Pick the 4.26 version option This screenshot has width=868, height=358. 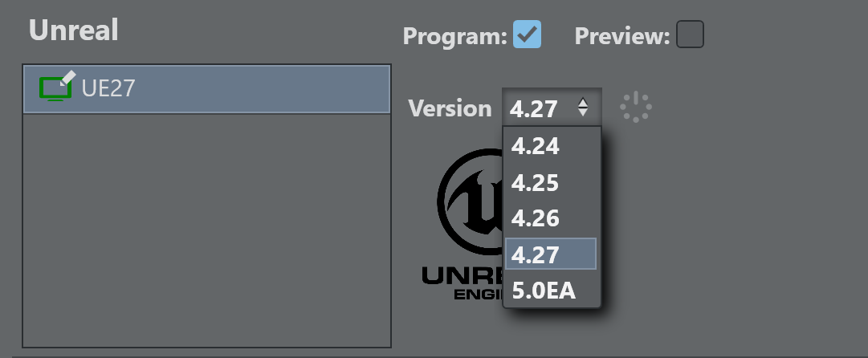click(536, 218)
